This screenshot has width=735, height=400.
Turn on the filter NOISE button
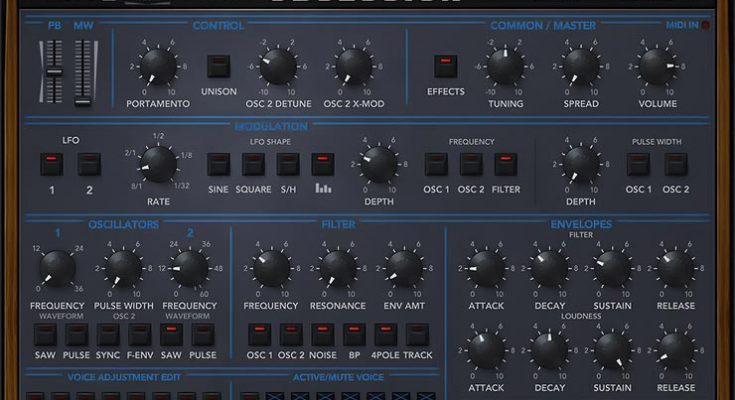click(x=322, y=334)
